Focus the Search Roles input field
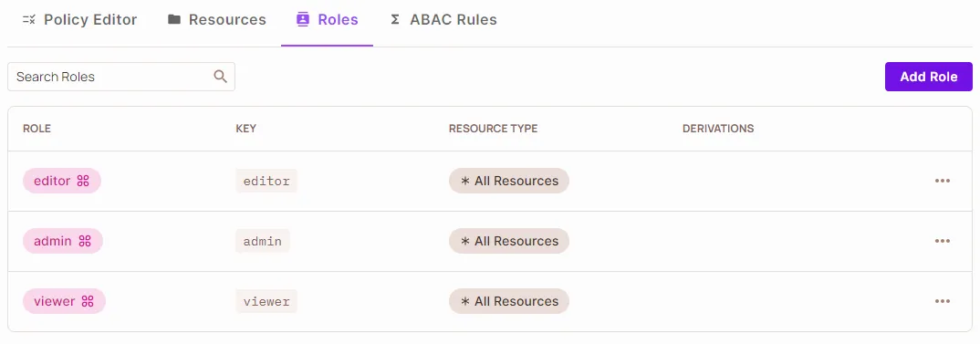980x344 pixels. (121, 77)
